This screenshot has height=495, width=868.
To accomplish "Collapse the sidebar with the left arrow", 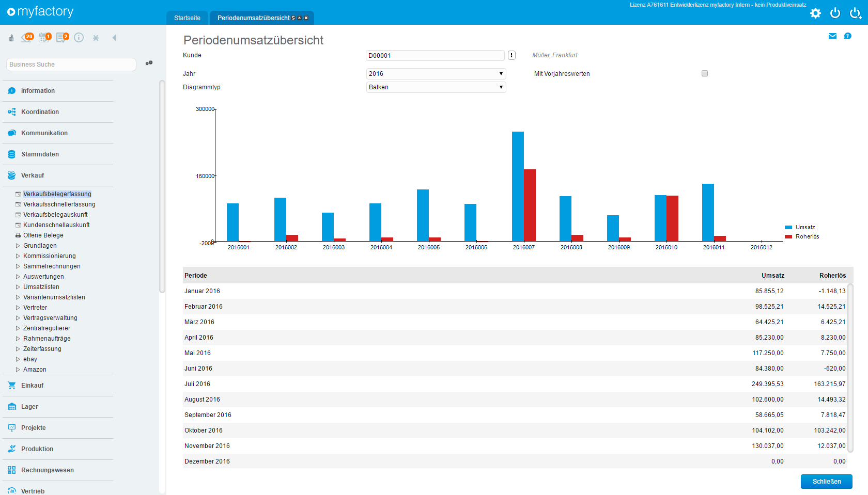I will (114, 38).
